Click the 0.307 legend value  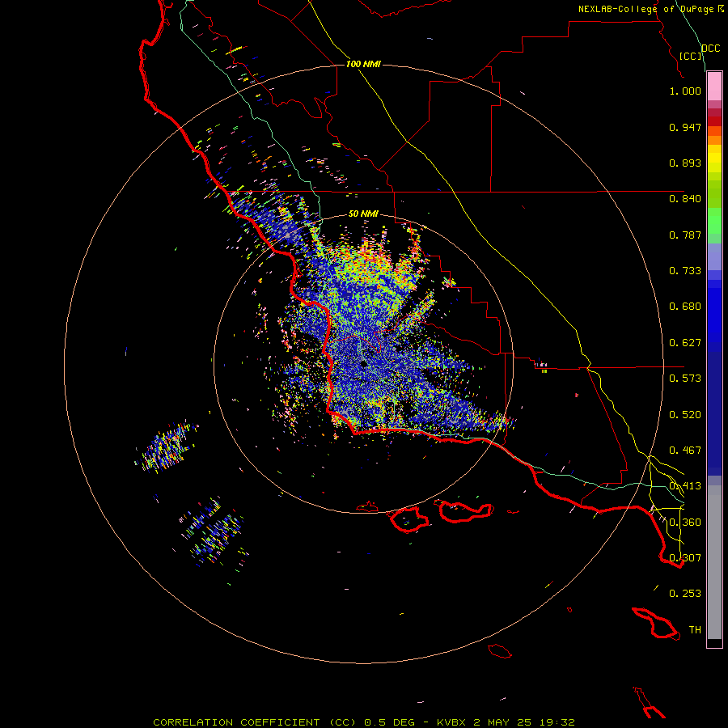685,558
